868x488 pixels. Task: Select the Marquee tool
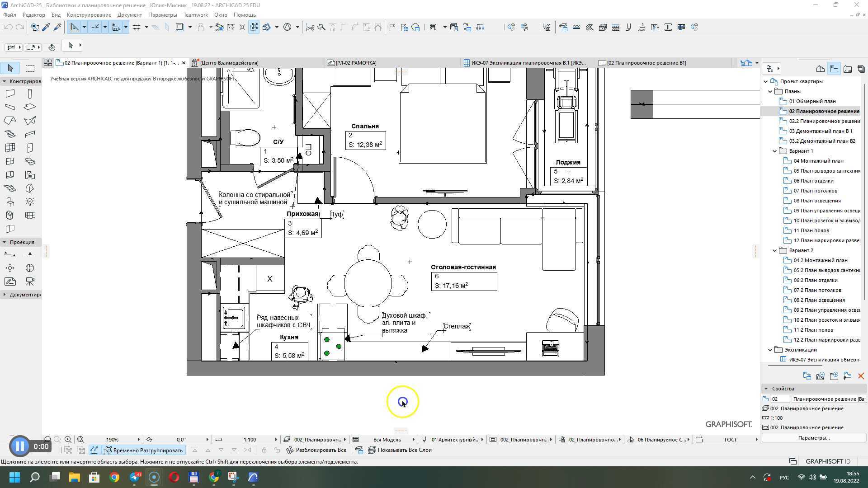(x=30, y=68)
